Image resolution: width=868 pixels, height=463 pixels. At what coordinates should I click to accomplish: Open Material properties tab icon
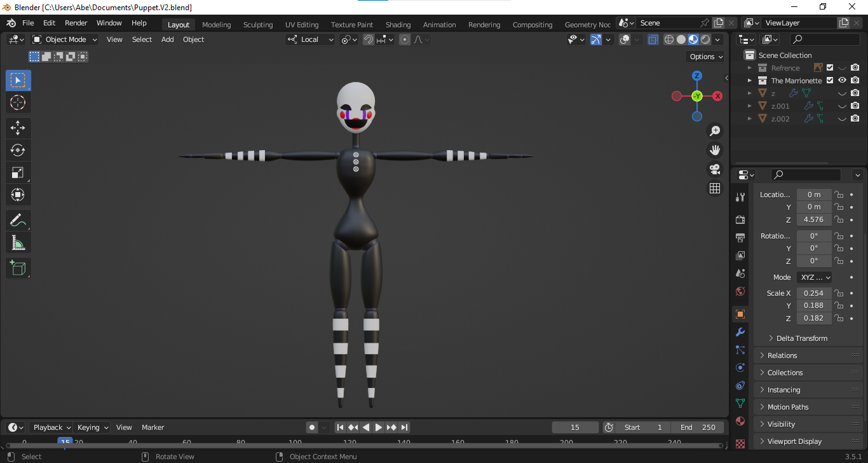(x=740, y=421)
